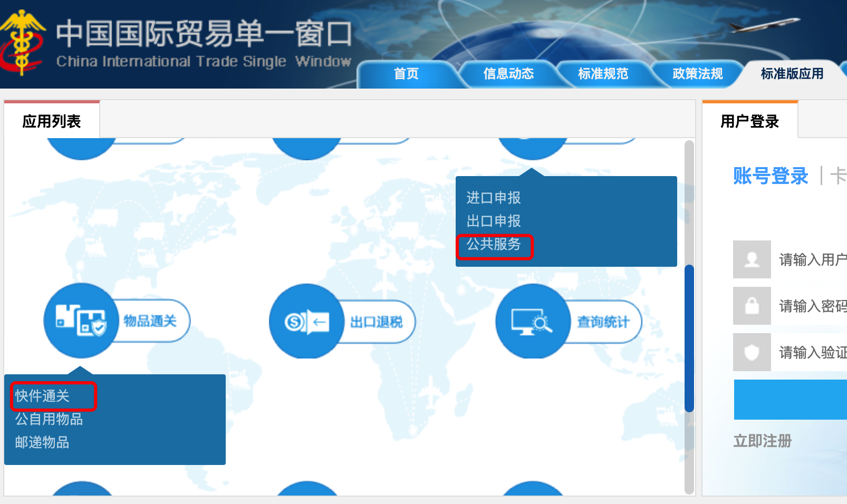
Task: Click the China Customs emblem logo
Action: coord(22,43)
